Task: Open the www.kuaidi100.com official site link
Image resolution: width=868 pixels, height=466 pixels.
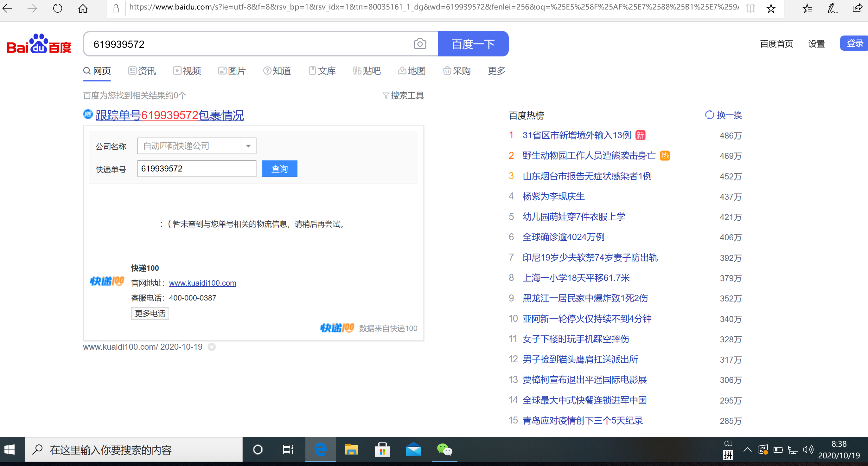Action: pos(202,283)
